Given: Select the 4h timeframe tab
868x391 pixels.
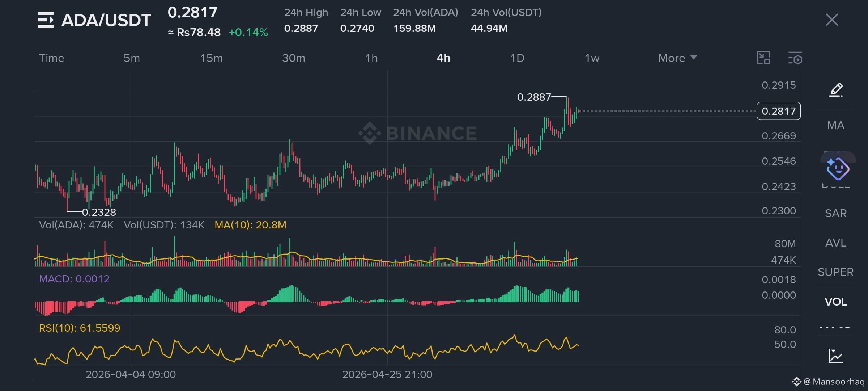Looking at the screenshot, I should pos(443,58).
